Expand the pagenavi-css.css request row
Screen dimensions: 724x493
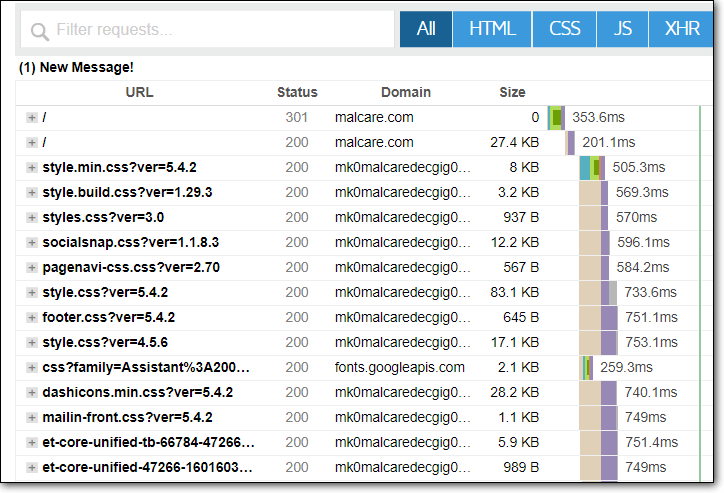(32, 268)
